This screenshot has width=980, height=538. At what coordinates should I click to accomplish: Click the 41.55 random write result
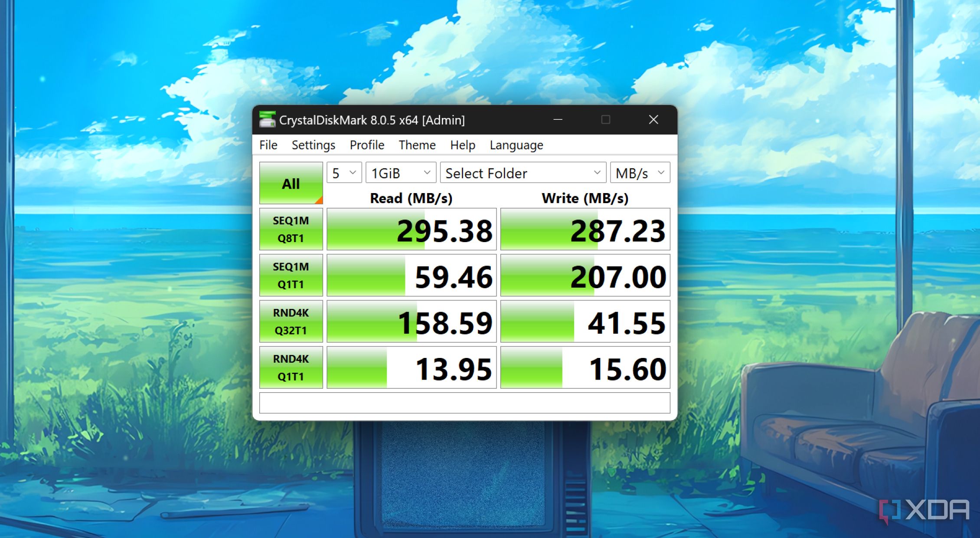[x=585, y=321]
